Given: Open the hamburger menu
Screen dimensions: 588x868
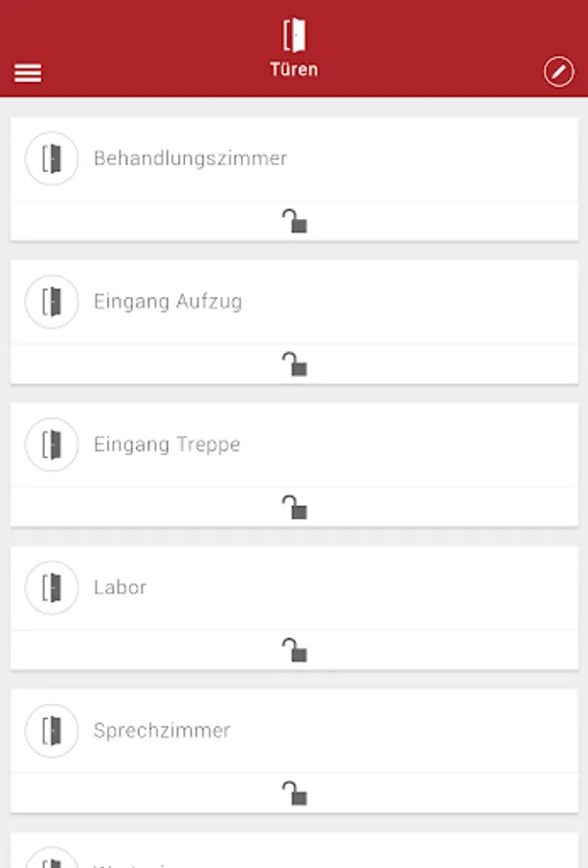Looking at the screenshot, I should tap(28, 73).
